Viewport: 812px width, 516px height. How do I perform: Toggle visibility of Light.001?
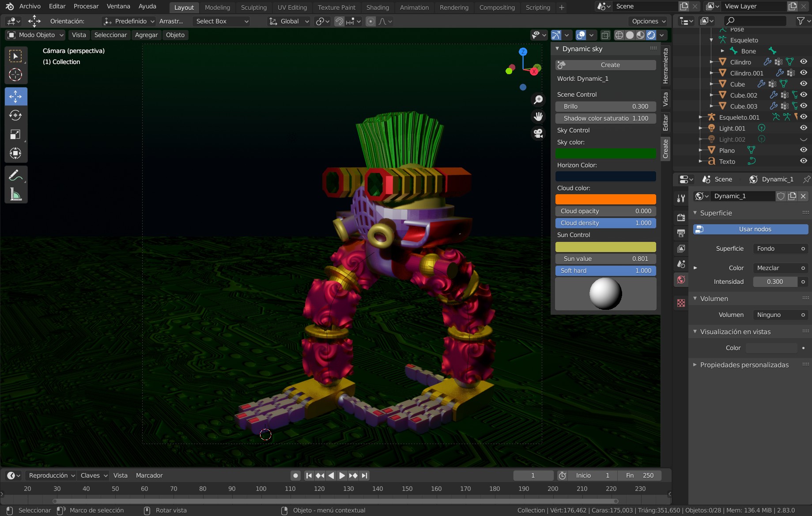(804, 128)
